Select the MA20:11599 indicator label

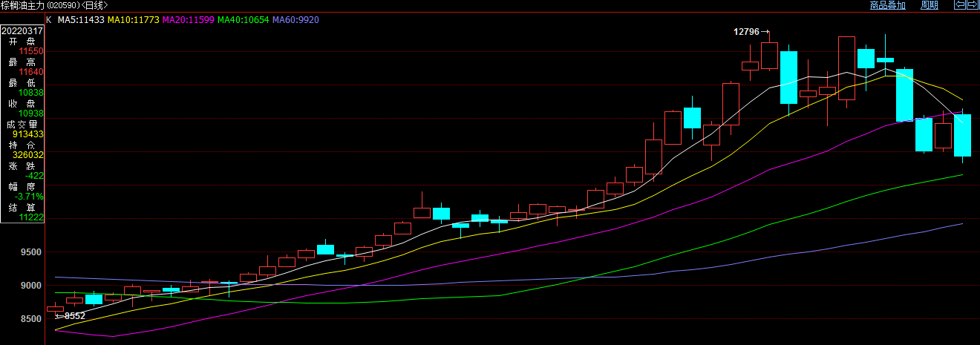[189, 19]
